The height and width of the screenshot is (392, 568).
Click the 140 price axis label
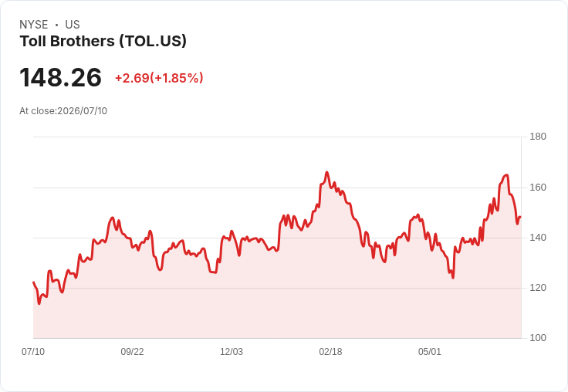(538, 238)
